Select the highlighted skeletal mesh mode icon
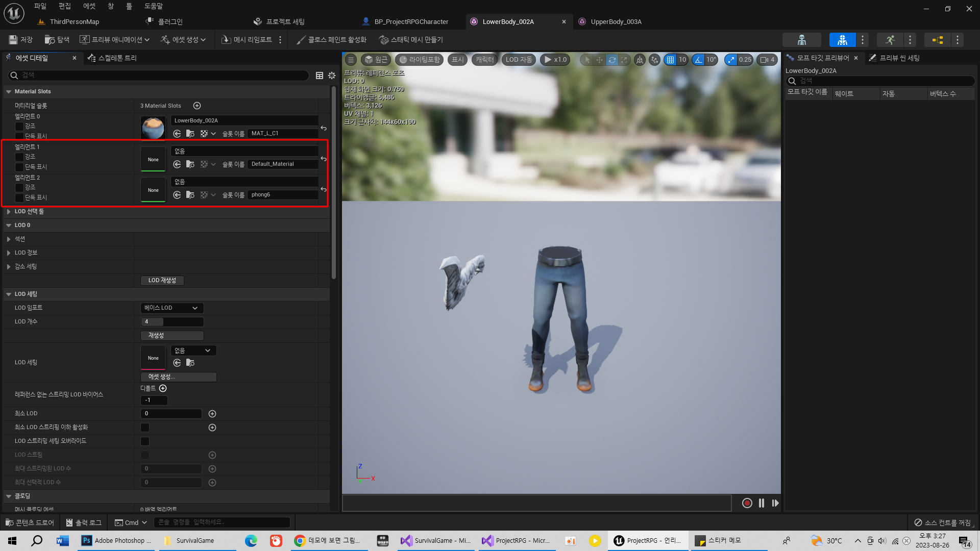Image resolution: width=980 pixels, height=551 pixels. tap(842, 40)
